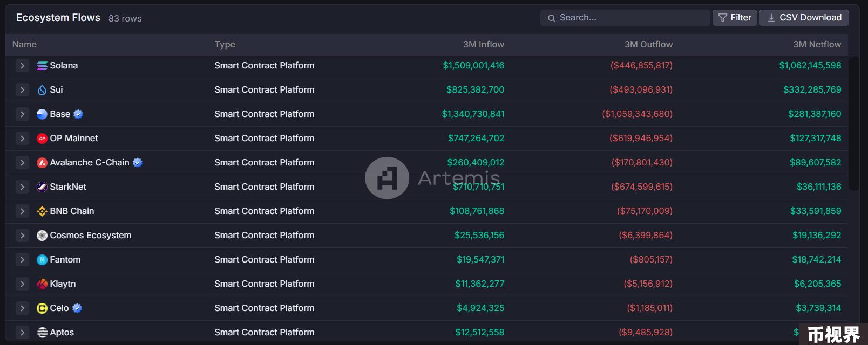
Task: Select Fantom outflow ($805,157)
Action: (x=651, y=260)
